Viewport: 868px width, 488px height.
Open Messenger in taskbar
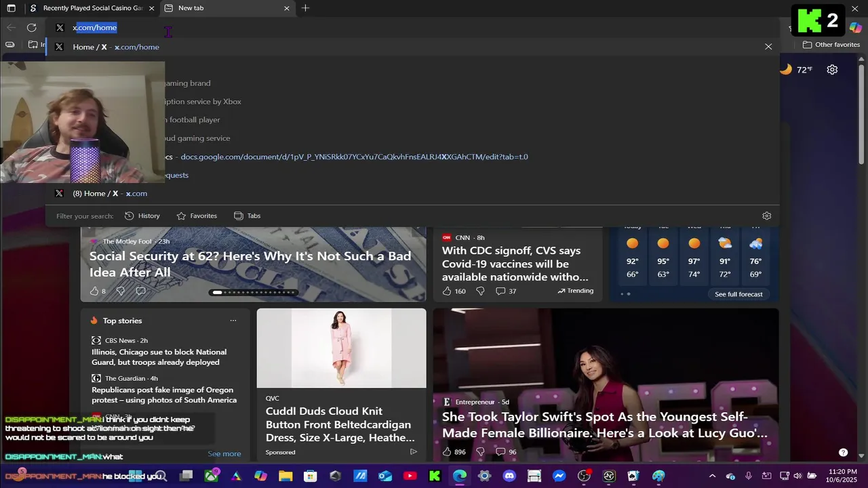tap(559, 476)
